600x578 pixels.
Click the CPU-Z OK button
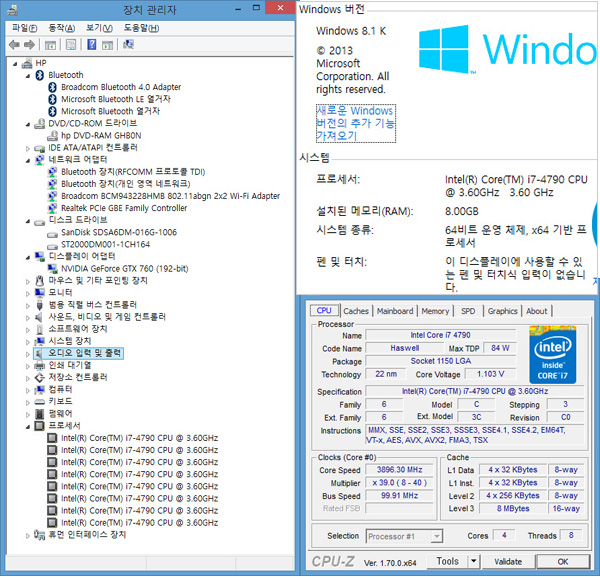562,562
